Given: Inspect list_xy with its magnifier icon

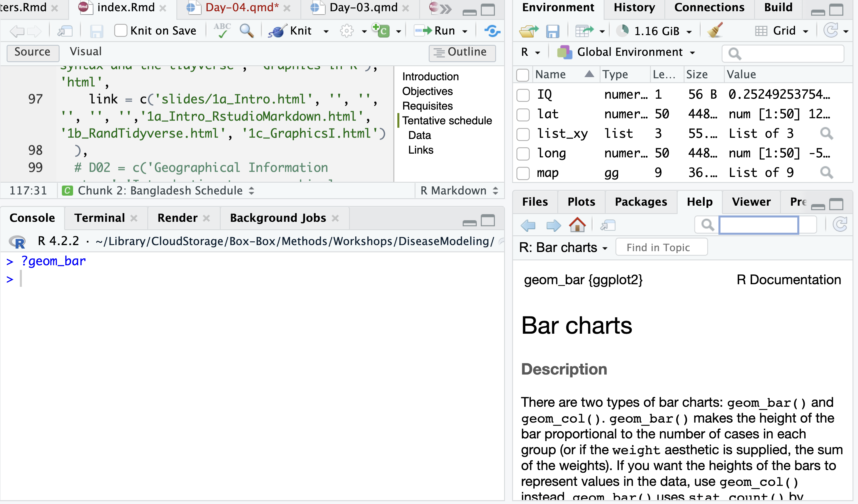Looking at the screenshot, I should 826,133.
